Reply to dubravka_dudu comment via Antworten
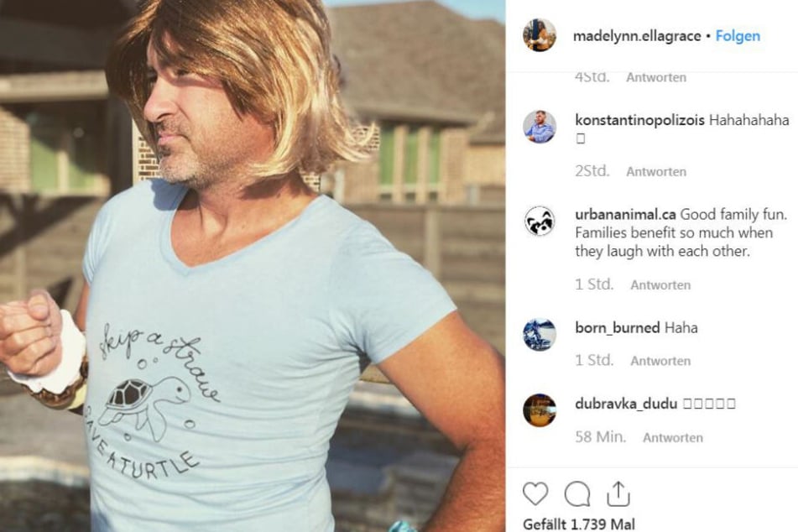The width and height of the screenshot is (798, 532). coord(673,438)
